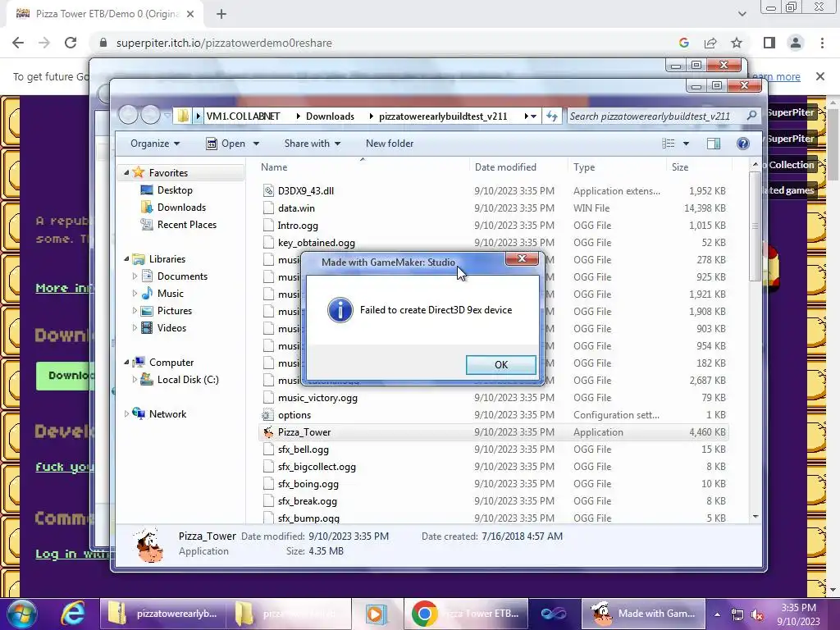Viewport: 840px width, 630px height.
Task: Select sfx_boing.ogg file
Action: (x=308, y=484)
